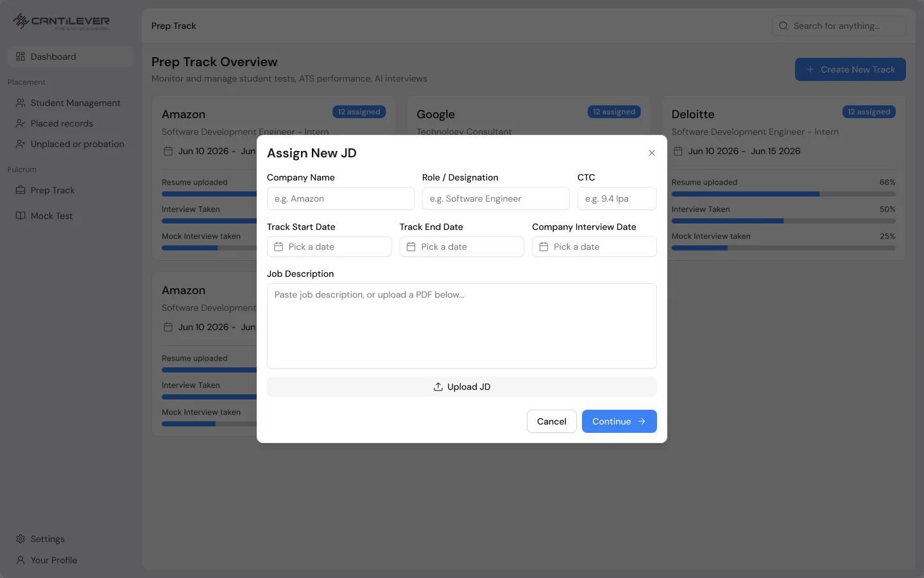Click the top Amazon card calendar icon
The height and width of the screenshot is (578, 924).
click(168, 151)
